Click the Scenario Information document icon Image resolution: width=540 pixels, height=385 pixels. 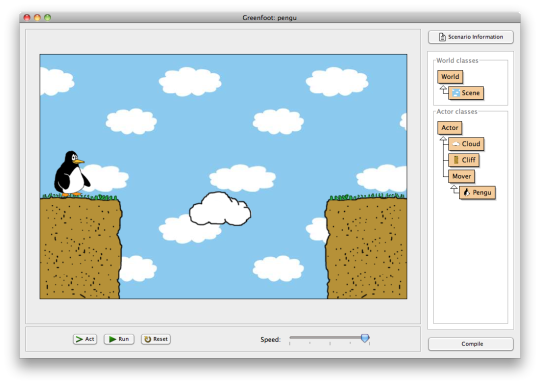coord(442,37)
